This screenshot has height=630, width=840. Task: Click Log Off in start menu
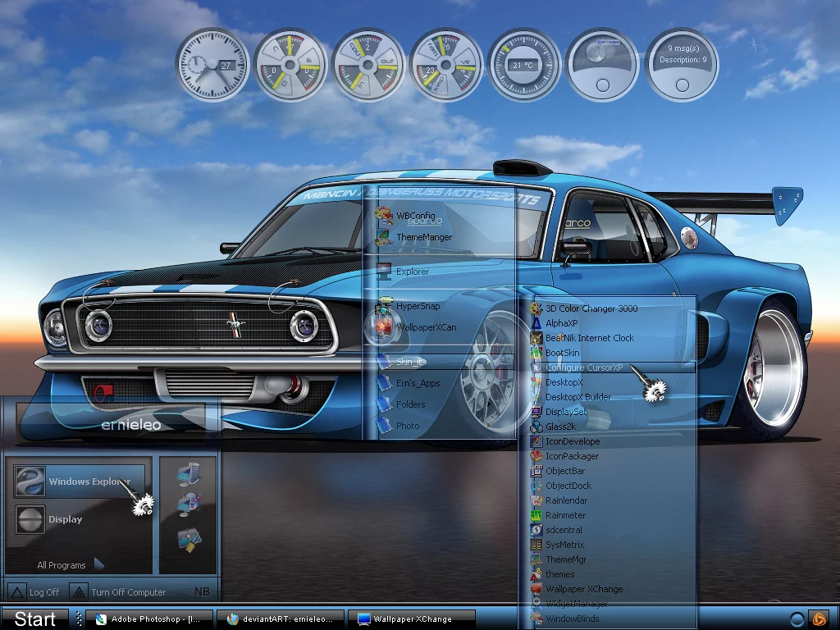pyautogui.click(x=43, y=592)
